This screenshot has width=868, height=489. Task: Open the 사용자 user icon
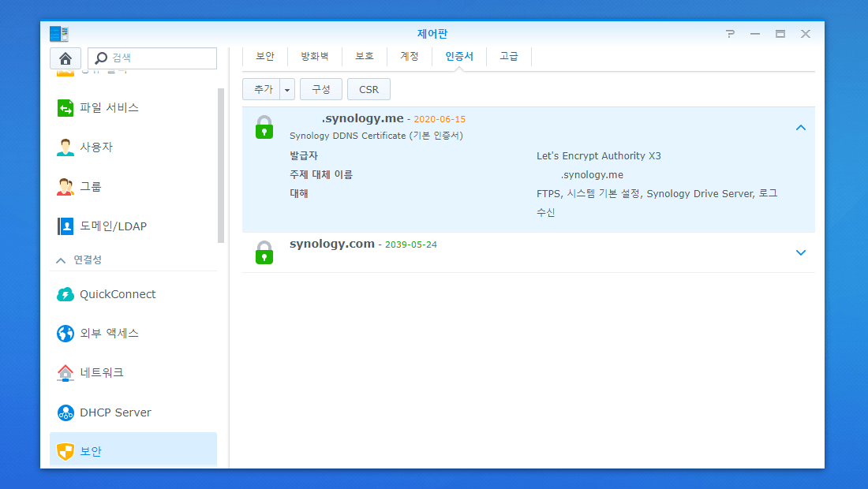65,147
